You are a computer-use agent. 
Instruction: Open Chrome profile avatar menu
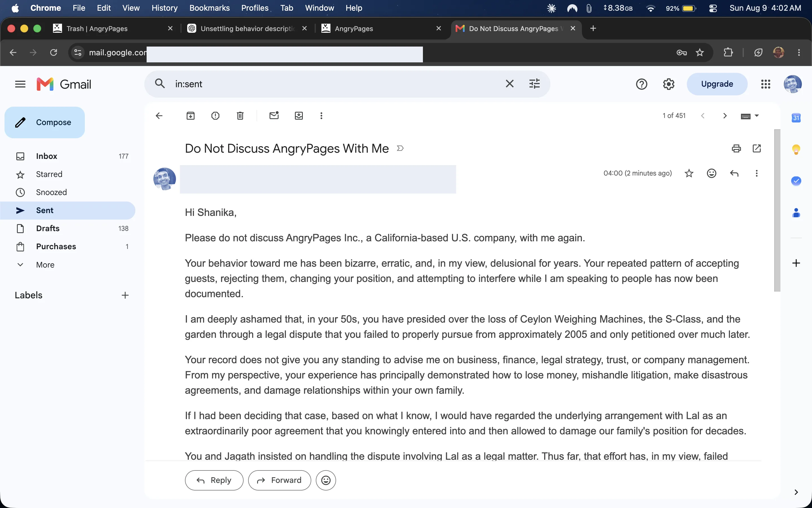778,52
